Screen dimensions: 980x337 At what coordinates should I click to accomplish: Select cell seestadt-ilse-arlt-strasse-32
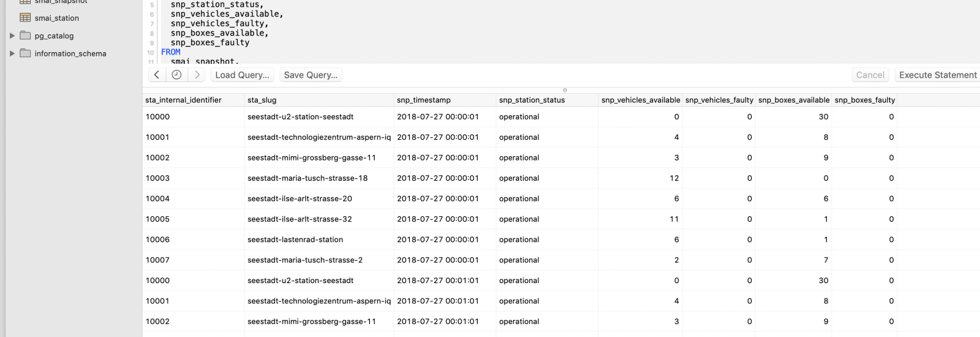pos(300,219)
